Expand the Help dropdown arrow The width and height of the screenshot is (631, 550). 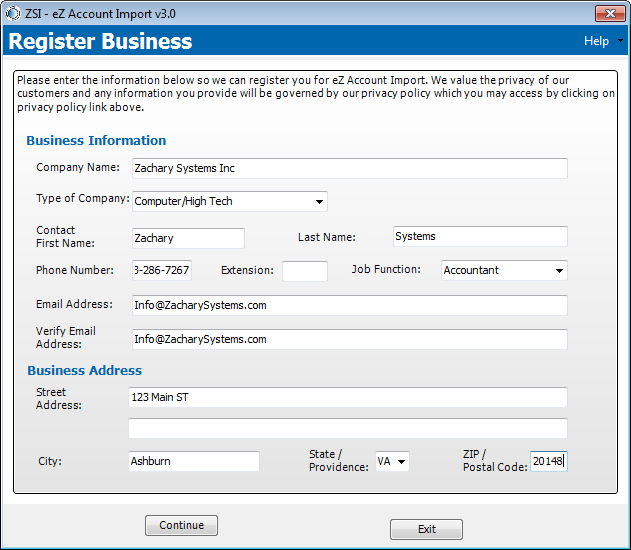620,41
